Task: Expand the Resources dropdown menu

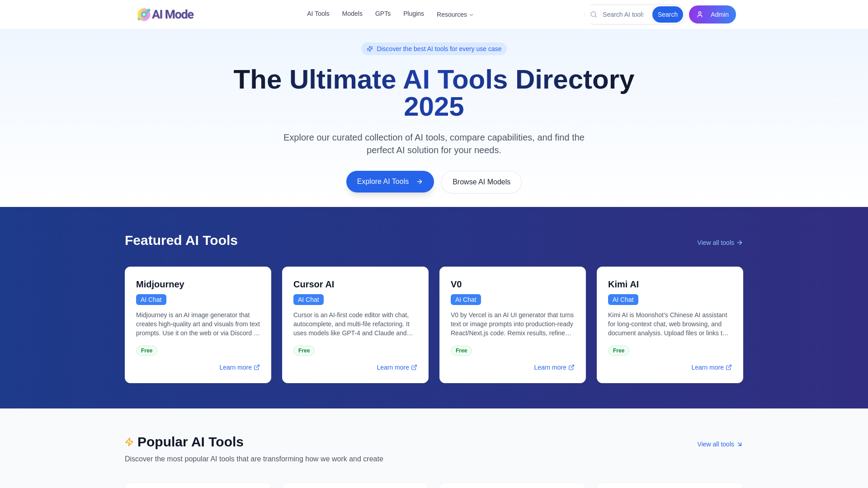Action: coord(455,14)
